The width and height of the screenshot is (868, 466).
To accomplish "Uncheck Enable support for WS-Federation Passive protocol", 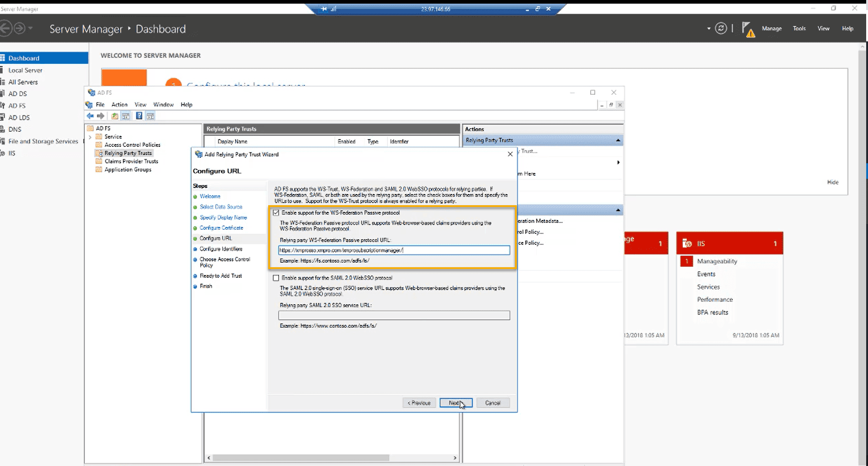I will click(x=276, y=213).
